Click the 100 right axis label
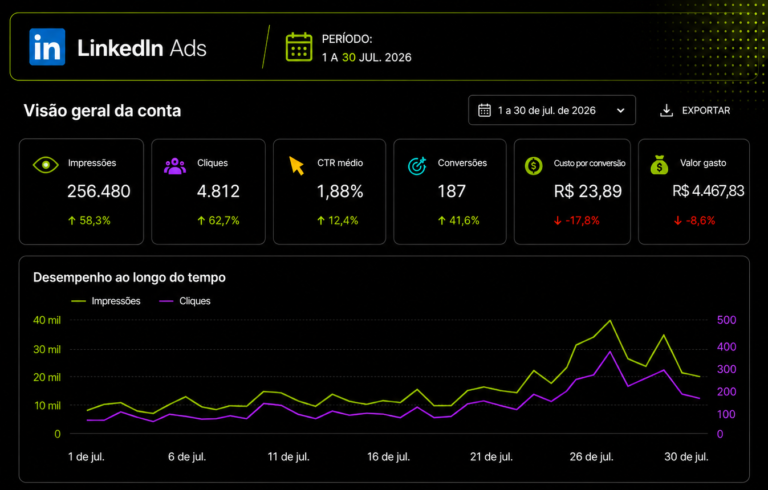768x490 pixels. 726,415
